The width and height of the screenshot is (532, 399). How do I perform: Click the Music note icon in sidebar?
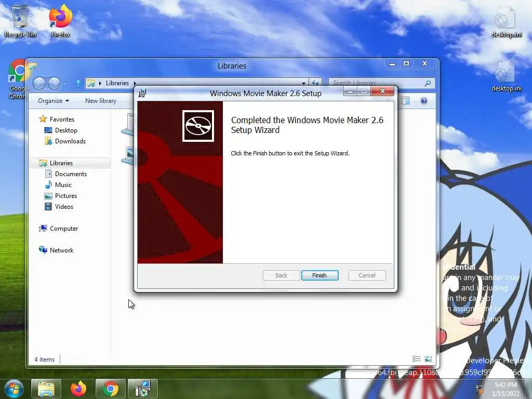pos(48,184)
